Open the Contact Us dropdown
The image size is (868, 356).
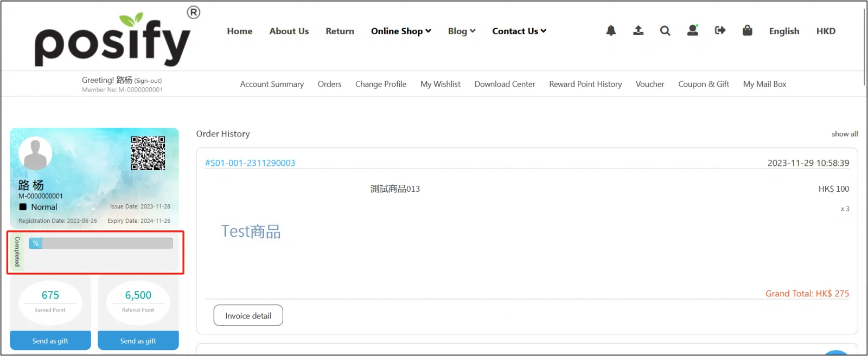point(519,31)
